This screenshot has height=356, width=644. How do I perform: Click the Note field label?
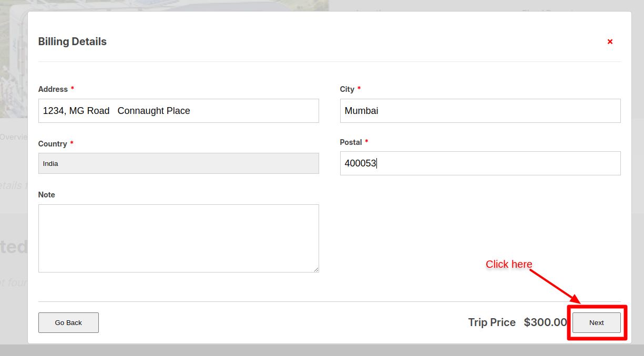point(47,195)
